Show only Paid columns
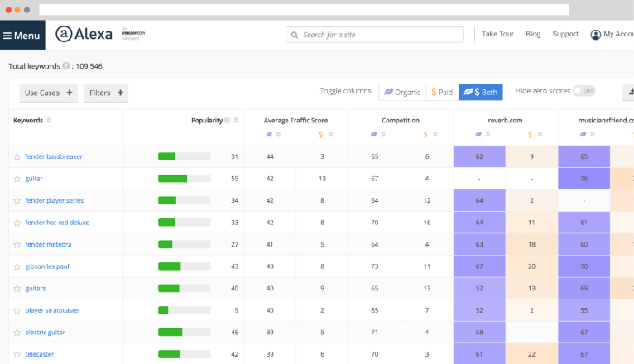Screen dimensions: 634x364 pyautogui.click(x=442, y=92)
